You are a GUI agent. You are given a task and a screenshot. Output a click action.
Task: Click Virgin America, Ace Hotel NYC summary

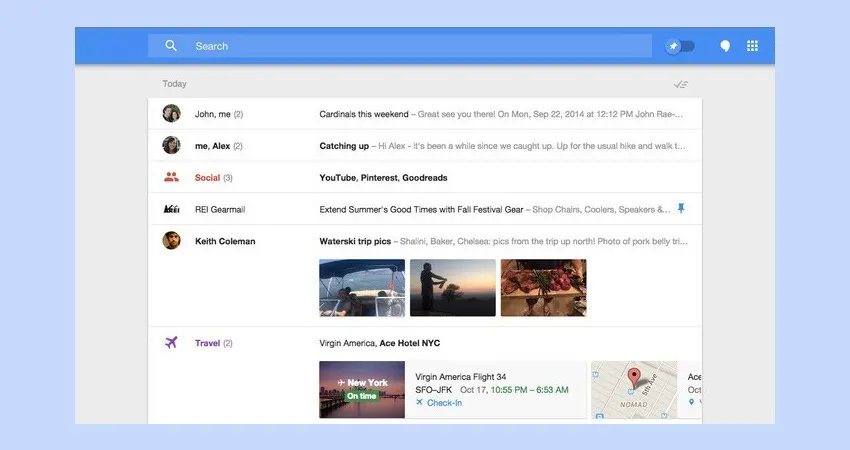tap(379, 343)
